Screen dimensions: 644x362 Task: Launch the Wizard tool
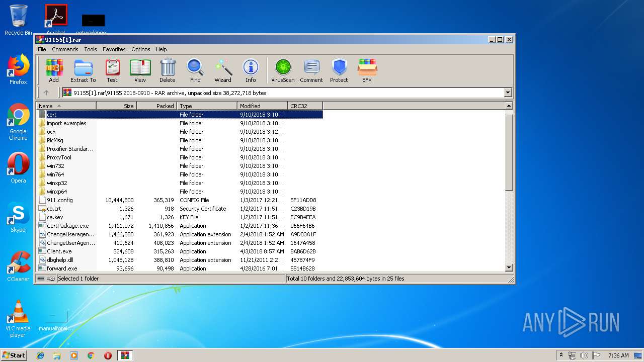[x=223, y=70]
